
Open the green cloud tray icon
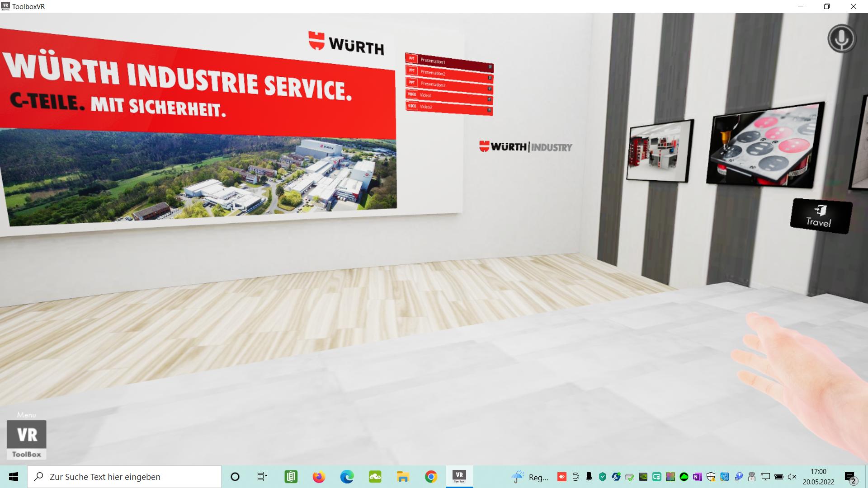(x=684, y=477)
